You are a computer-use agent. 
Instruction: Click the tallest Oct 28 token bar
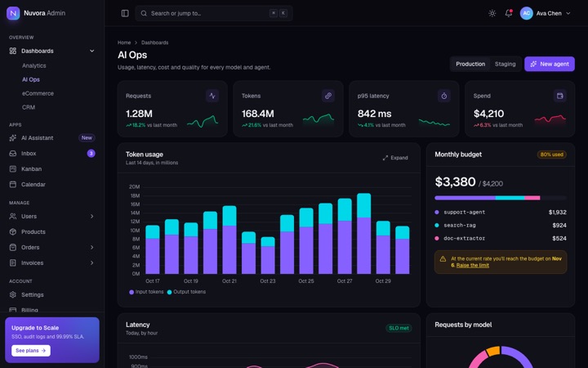[363, 234]
